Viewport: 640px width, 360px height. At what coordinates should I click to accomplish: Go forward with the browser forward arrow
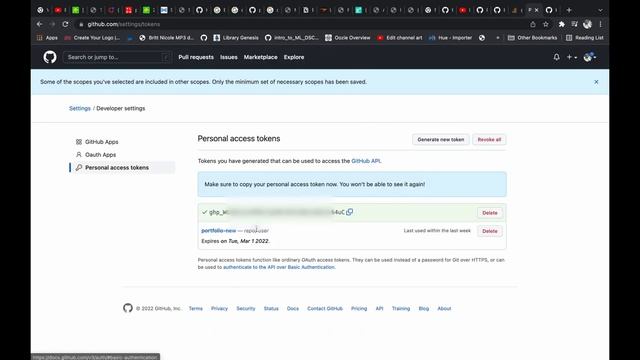[52, 24]
